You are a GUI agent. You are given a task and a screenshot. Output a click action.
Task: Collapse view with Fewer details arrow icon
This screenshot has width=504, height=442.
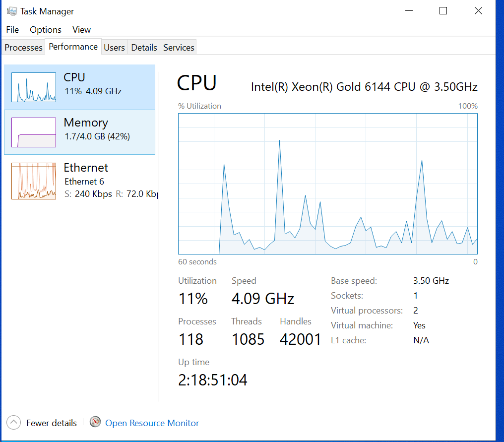pos(13,423)
